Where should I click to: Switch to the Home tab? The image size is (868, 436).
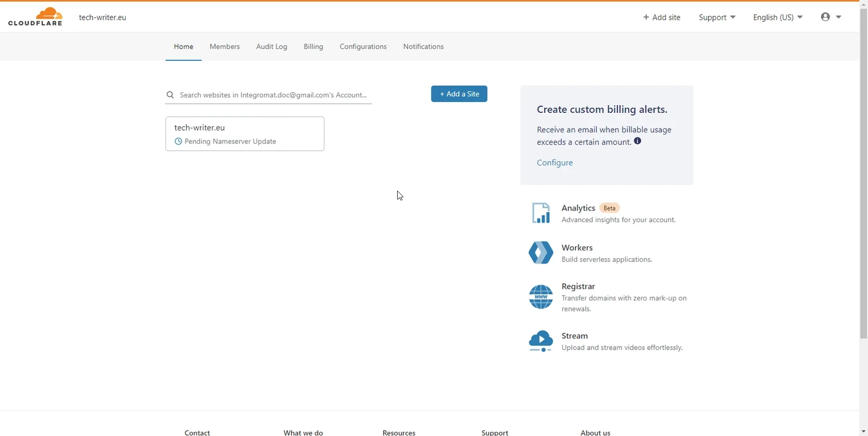point(183,47)
